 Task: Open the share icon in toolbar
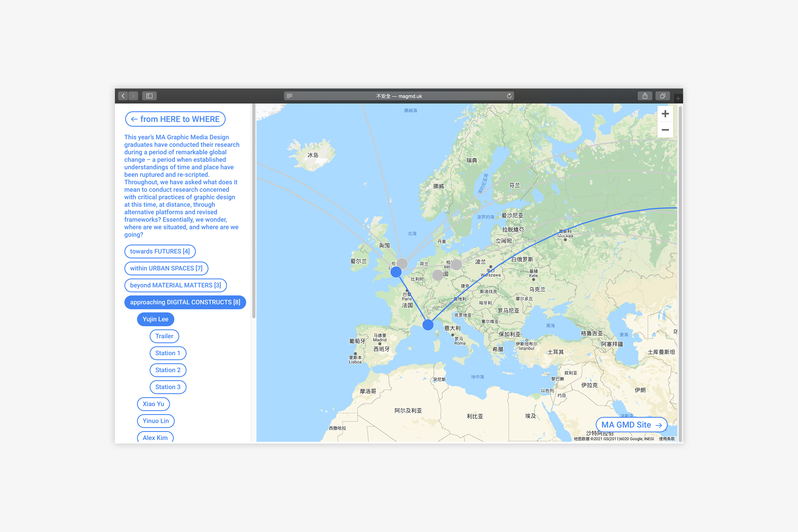645,96
